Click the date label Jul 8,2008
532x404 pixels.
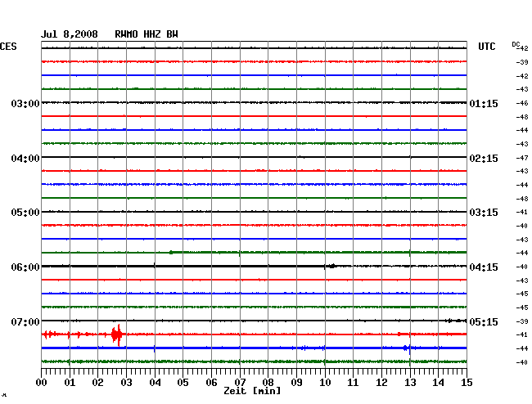point(70,34)
